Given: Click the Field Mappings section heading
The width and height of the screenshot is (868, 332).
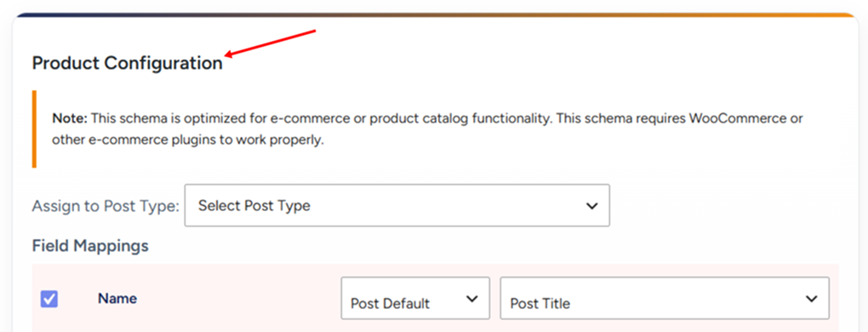Looking at the screenshot, I should coord(90,245).
